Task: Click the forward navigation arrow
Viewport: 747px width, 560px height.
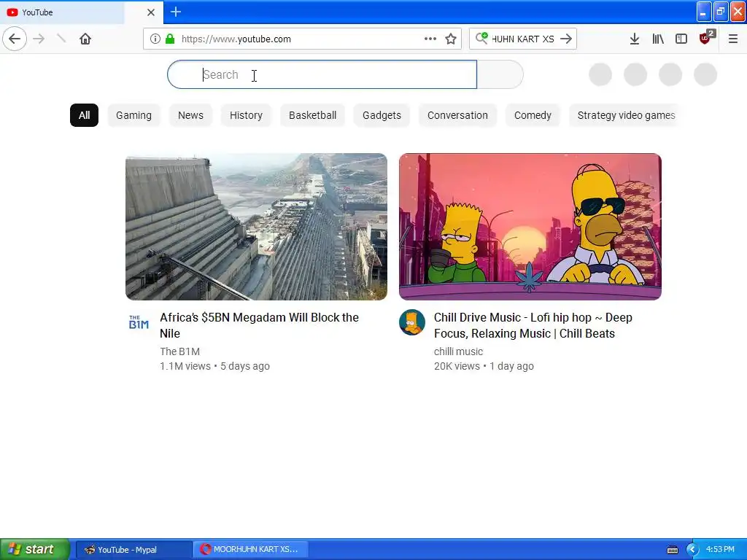Action: [x=39, y=39]
